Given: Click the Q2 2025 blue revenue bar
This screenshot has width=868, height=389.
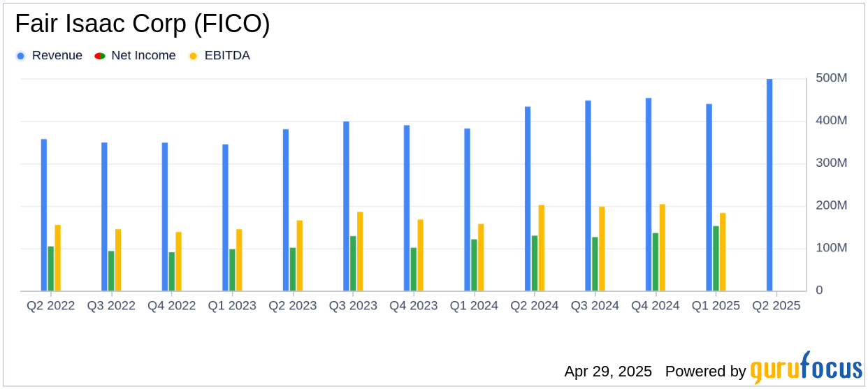Looking at the screenshot, I should (769, 185).
